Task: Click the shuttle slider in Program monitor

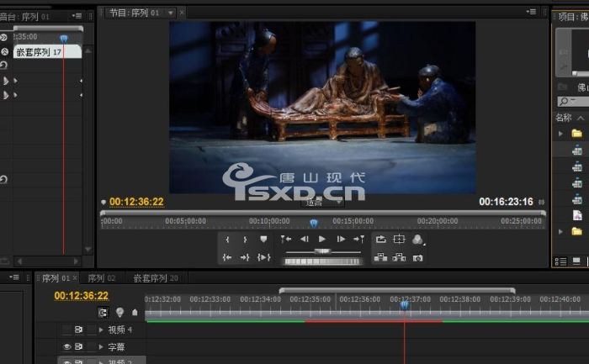Action: [x=322, y=251]
